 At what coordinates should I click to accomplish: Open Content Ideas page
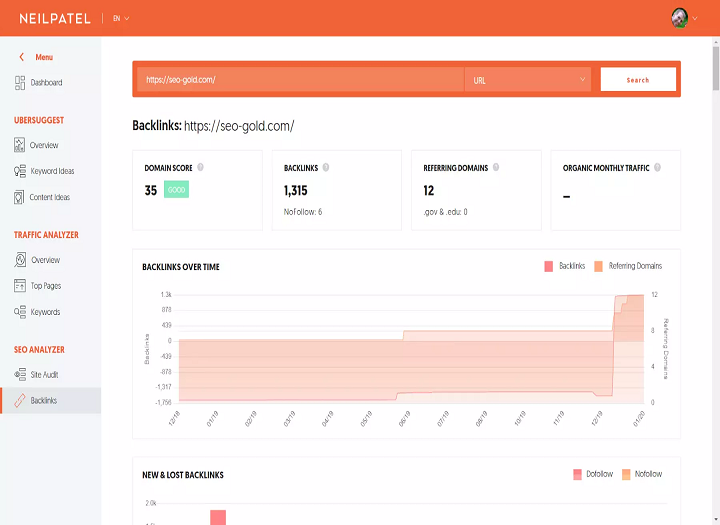(50, 197)
